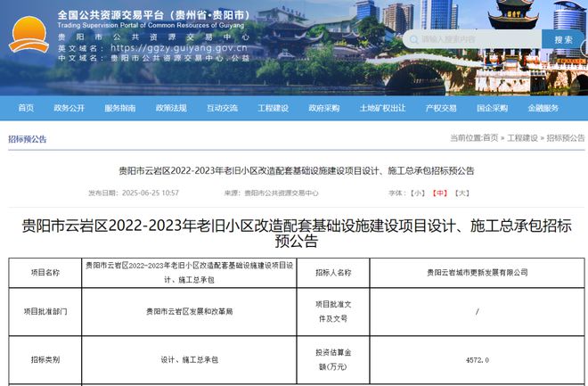Open 政策法规 navigation item

(x=171, y=108)
